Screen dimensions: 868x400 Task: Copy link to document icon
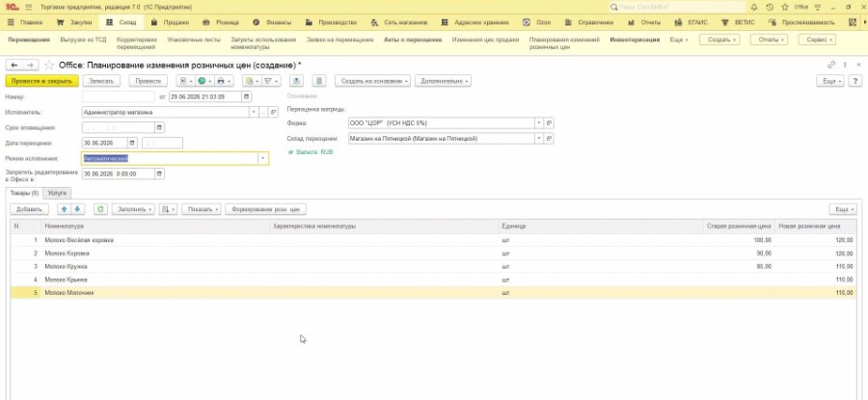[831, 65]
